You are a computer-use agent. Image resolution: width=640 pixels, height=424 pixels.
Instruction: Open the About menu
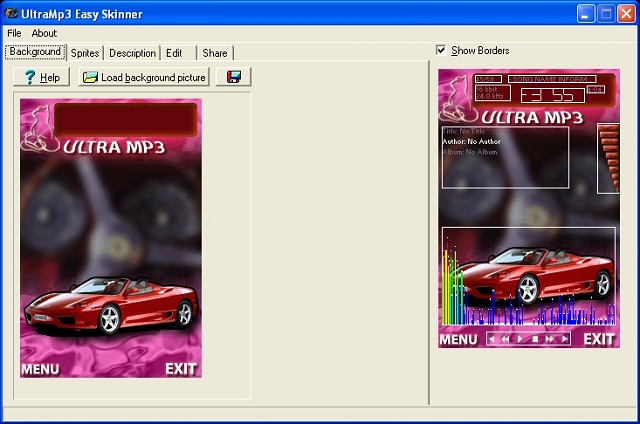pos(44,33)
